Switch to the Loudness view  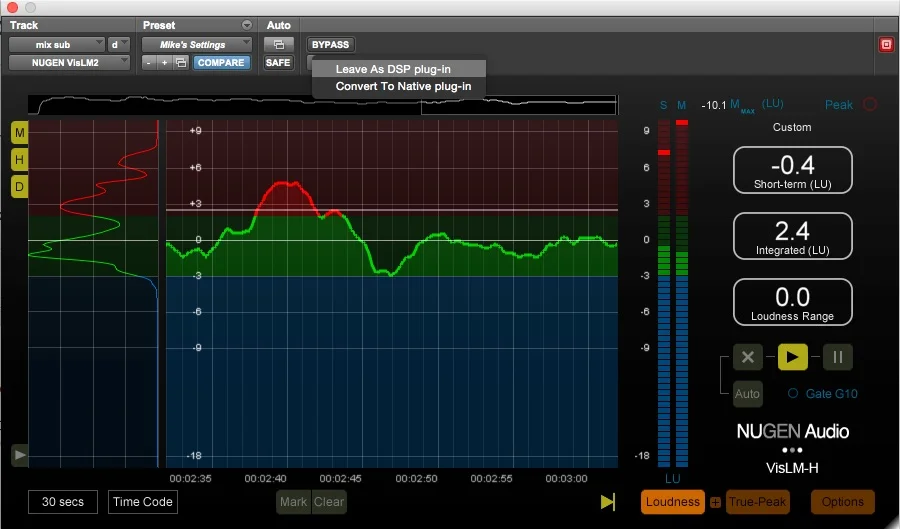pos(672,502)
